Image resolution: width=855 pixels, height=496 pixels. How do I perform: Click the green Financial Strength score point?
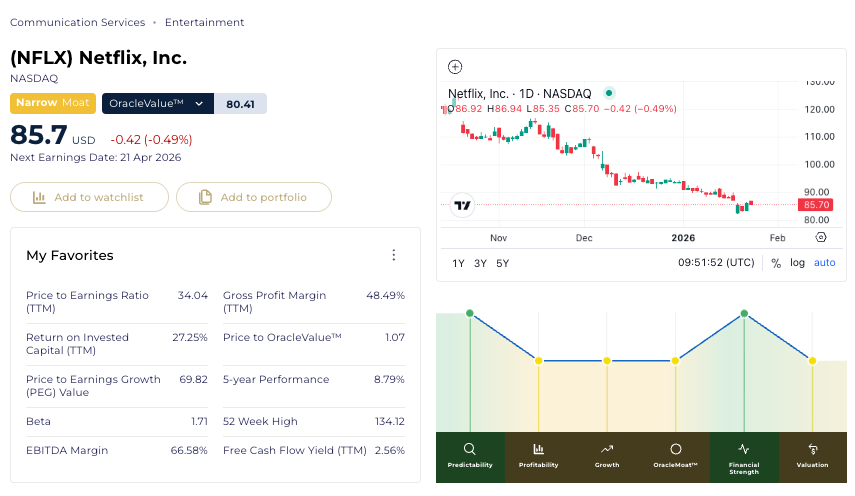tap(744, 314)
